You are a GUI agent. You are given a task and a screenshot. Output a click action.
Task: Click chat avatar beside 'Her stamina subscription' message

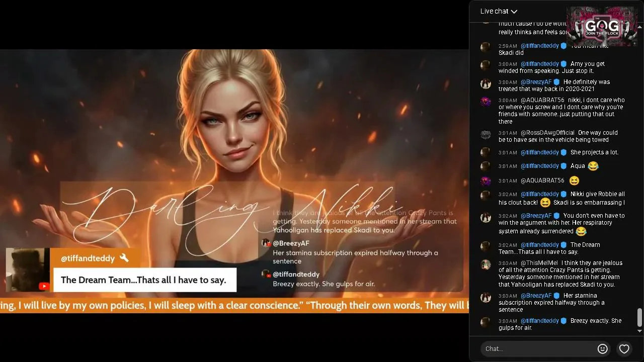486,297
